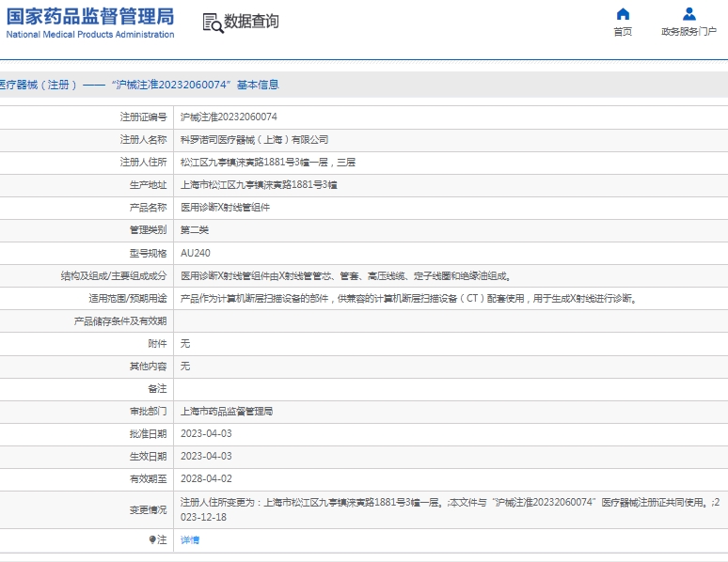
Task: Click the 注册证编号 field label
Action: (144, 117)
